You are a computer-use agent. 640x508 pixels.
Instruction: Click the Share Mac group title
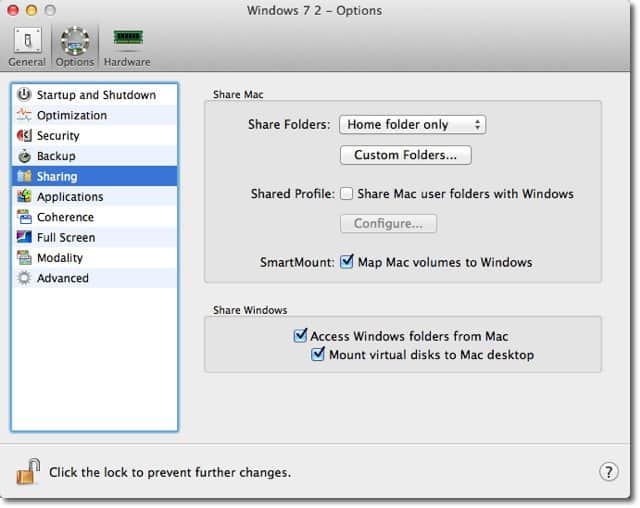pos(238,94)
